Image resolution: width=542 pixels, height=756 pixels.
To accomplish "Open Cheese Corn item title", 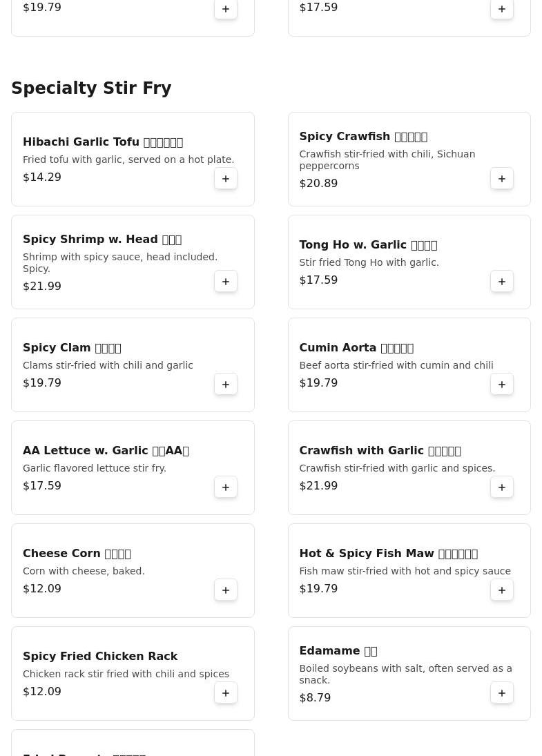I will point(77,554).
